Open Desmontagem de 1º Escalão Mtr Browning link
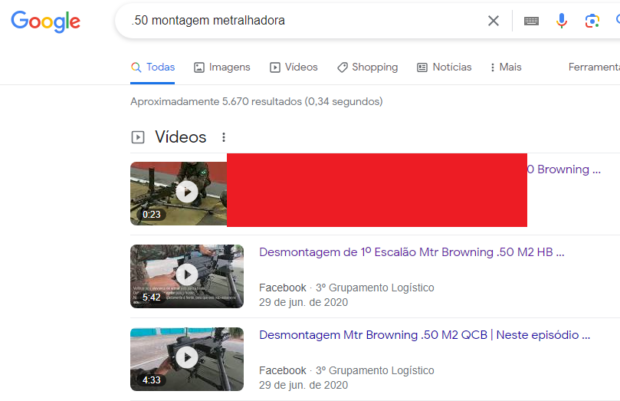The height and width of the screenshot is (401, 620). [x=412, y=252]
